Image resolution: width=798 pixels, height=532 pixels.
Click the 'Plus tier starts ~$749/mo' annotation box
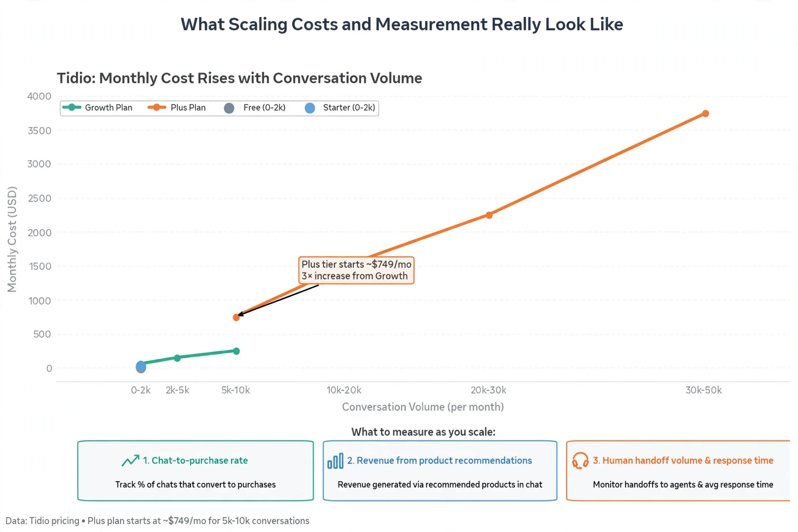point(356,270)
